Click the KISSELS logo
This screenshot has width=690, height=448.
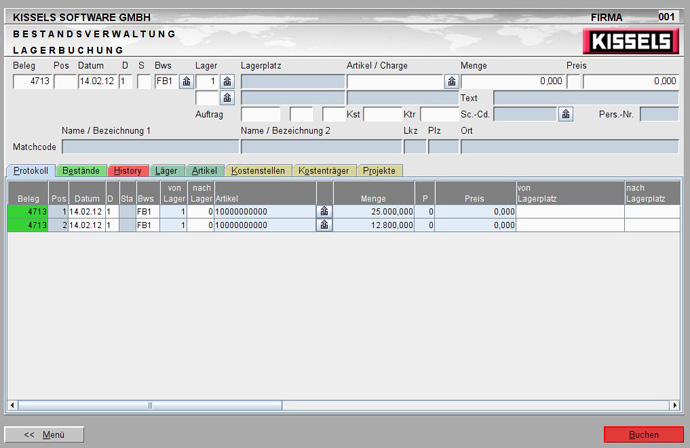pyautogui.click(x=631, y=41)
